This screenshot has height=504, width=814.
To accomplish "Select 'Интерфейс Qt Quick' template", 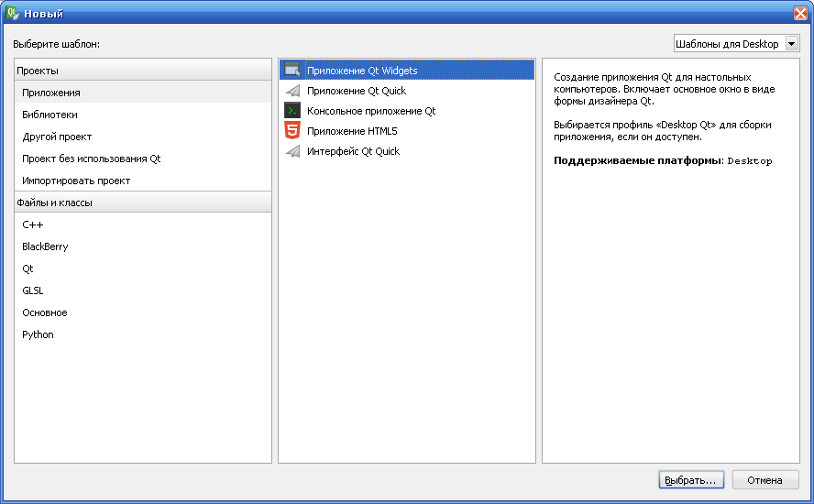I will 406,151.
